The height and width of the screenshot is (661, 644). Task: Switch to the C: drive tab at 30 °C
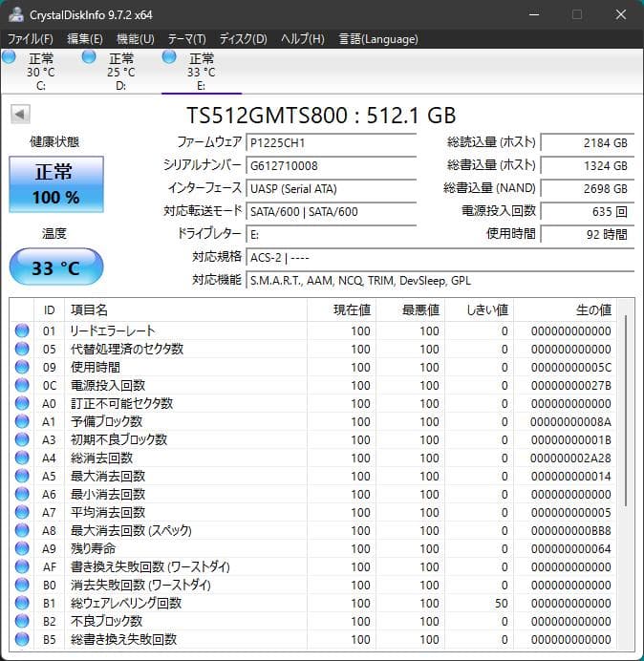pos(40,72)
